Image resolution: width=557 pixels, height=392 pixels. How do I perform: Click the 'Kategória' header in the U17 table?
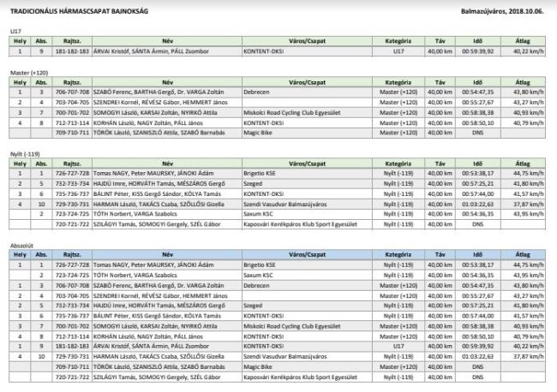(398, 41)
